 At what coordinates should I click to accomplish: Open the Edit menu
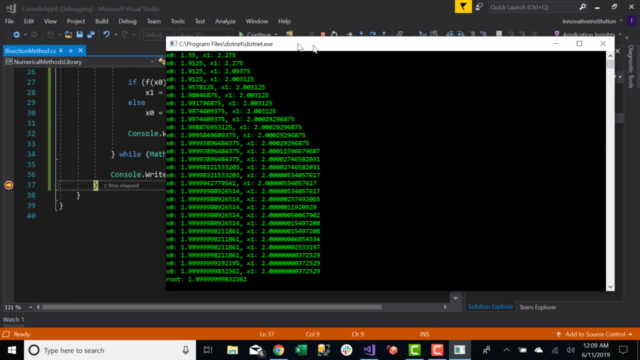(x=29, y=21)
